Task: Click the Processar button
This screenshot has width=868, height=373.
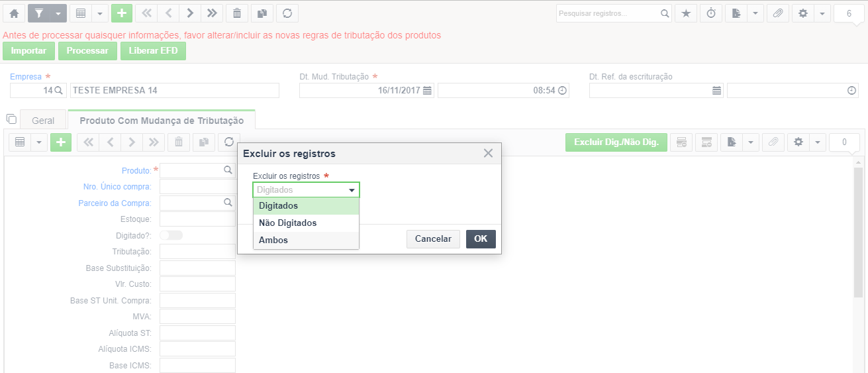Action: tap(87, 51)
